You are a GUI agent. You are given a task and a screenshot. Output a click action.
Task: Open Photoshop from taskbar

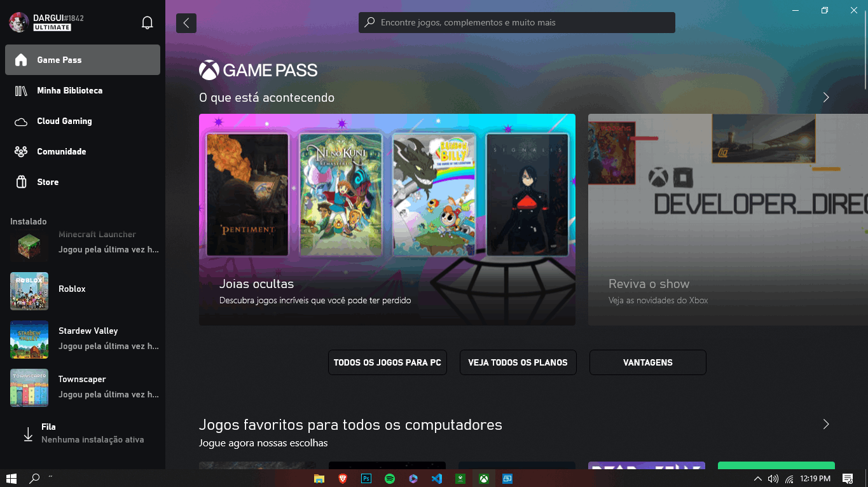(x=366, y=478)
